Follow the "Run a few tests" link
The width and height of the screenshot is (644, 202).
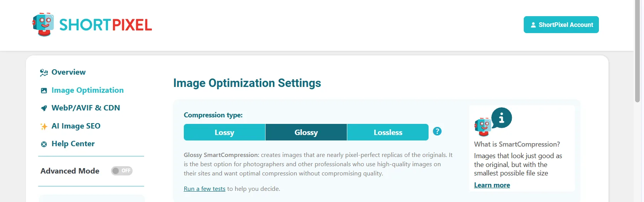204,189
